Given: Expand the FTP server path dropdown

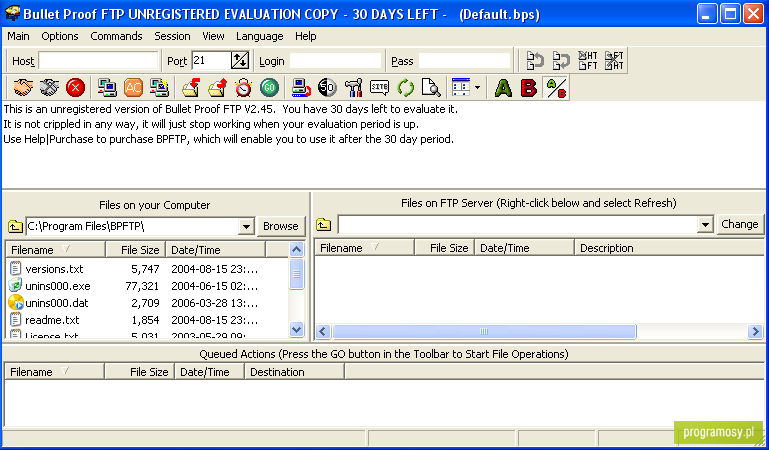Looking at the screenshot, I should [x=705, y=225].
